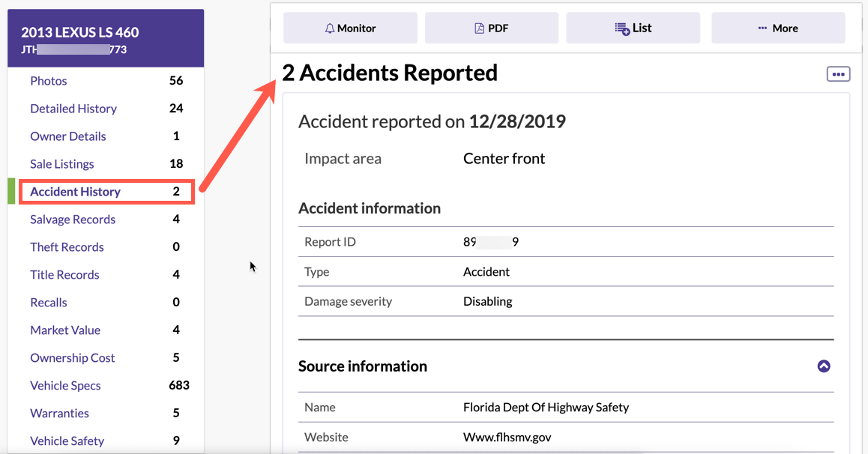Click the 2013 LEXUS LS 460 header
868x454 pixels.
[x=79, y=32]
